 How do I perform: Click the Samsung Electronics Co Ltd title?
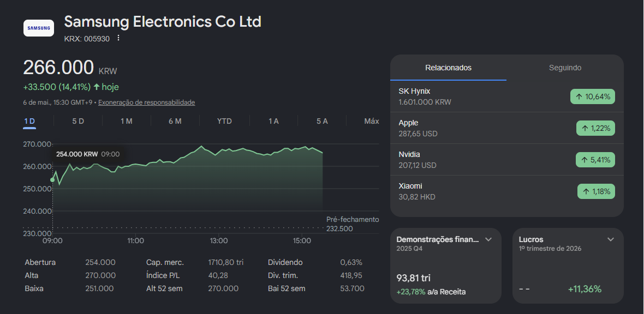coord(163,22)
